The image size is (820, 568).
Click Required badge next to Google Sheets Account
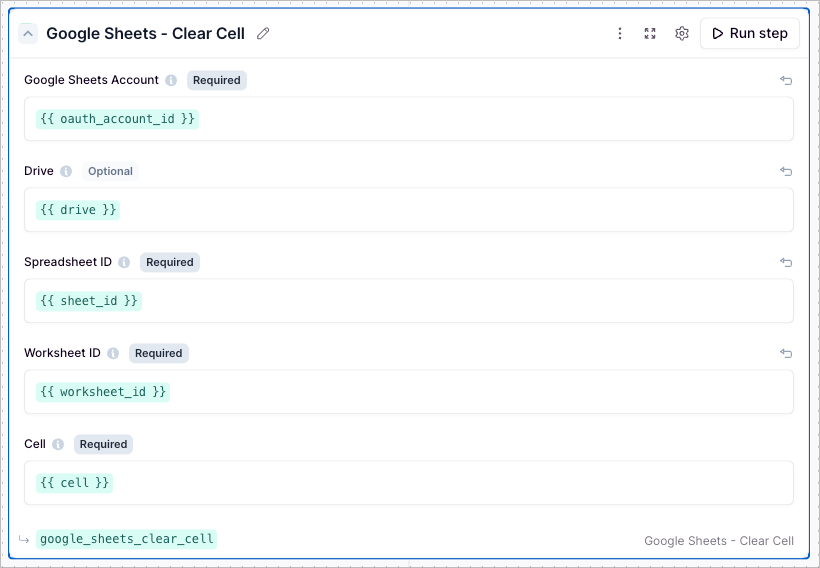click(x=217, y=81)
